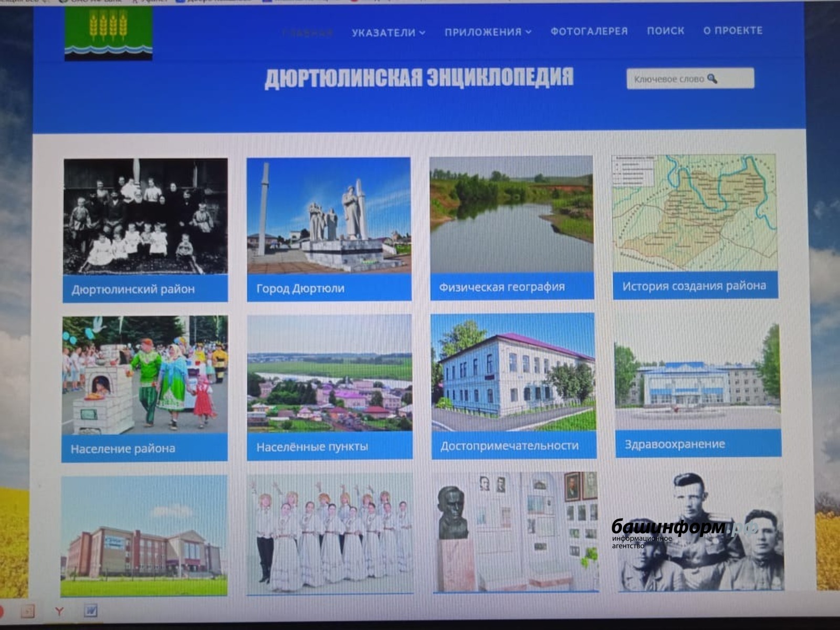840x630 pixels.
Task: Click the blue two-story building thumbnail
Action: (513, 372)
